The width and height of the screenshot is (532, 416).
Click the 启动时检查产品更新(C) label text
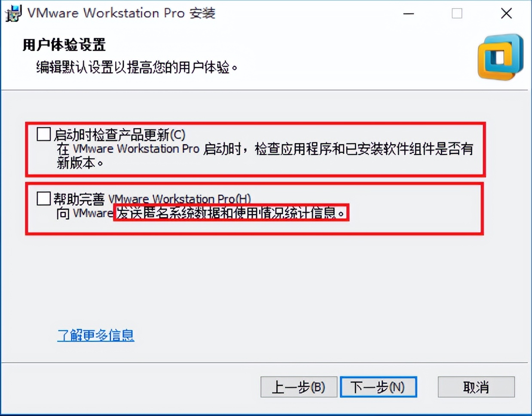(119, 135)
